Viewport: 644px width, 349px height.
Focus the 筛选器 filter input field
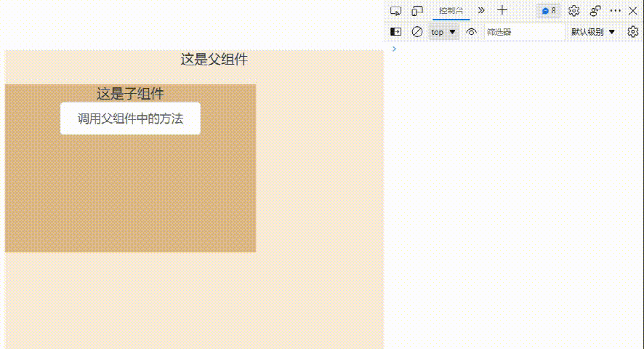tap(524, 32)
